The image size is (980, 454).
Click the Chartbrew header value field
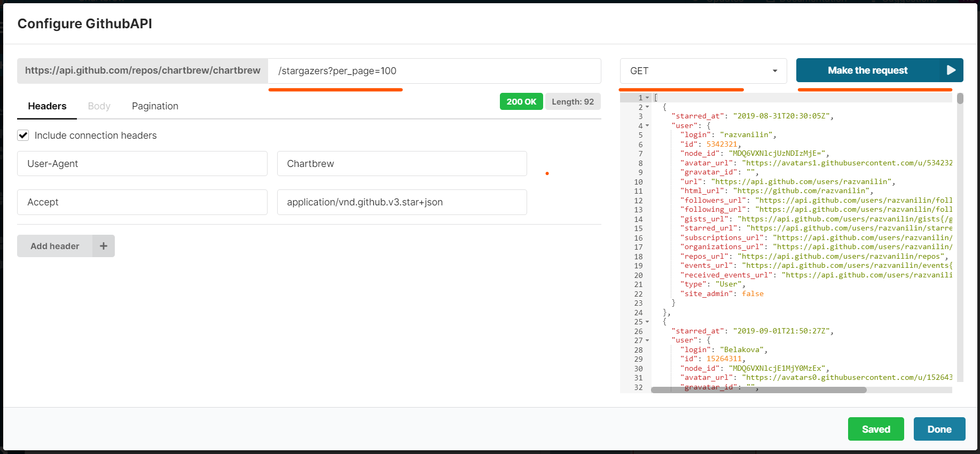(402, 164)
